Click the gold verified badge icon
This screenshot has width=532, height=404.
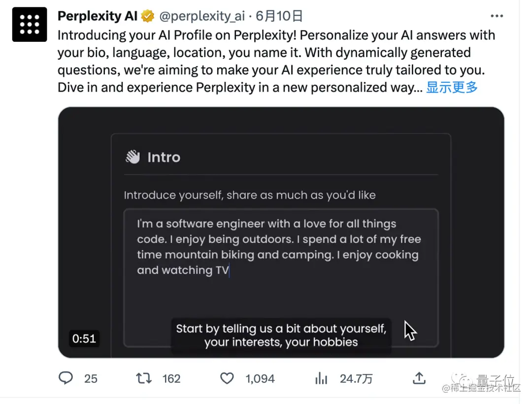click(x=148, y=16)
